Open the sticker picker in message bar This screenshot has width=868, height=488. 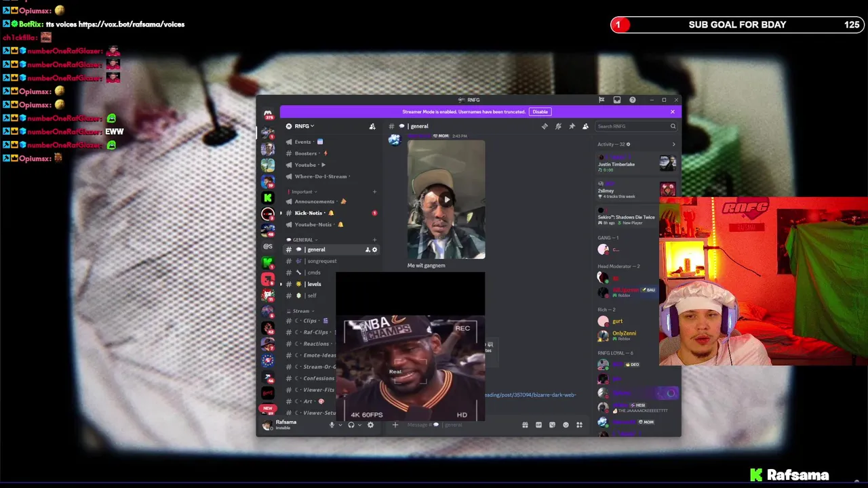(552, 425)
